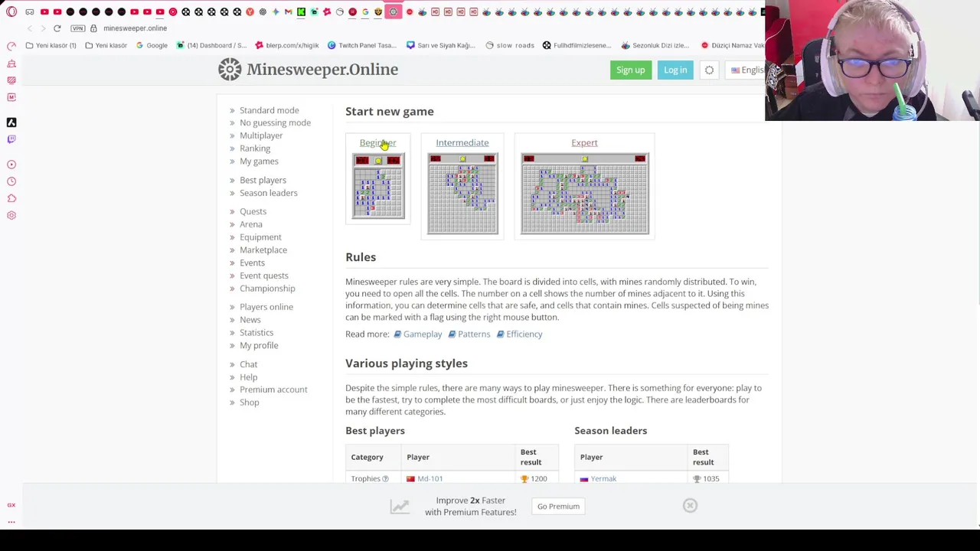Select Standard mode in sidebar menu
Viewport: 980px width, 551px height.
[x=269, y=110]
